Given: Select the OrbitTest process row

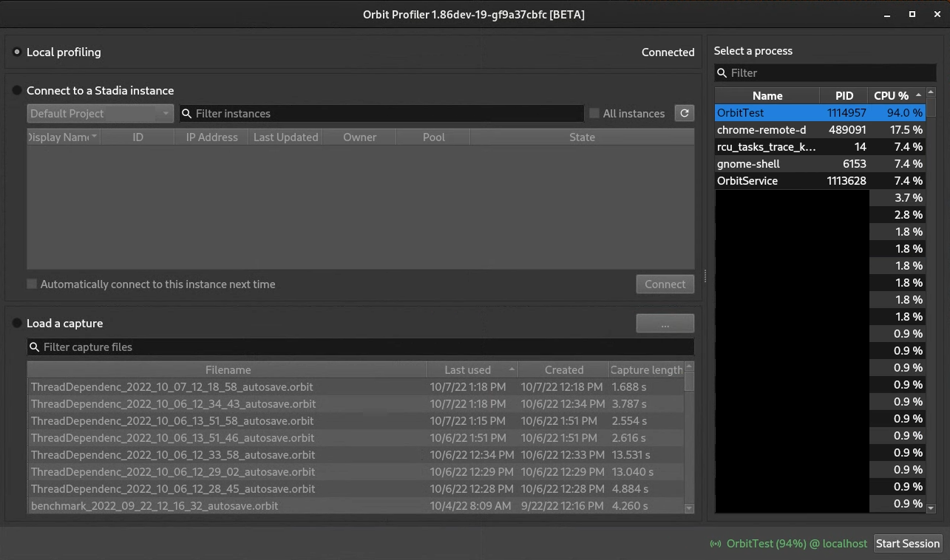Looking at the screenshot, I should point(821,113).
